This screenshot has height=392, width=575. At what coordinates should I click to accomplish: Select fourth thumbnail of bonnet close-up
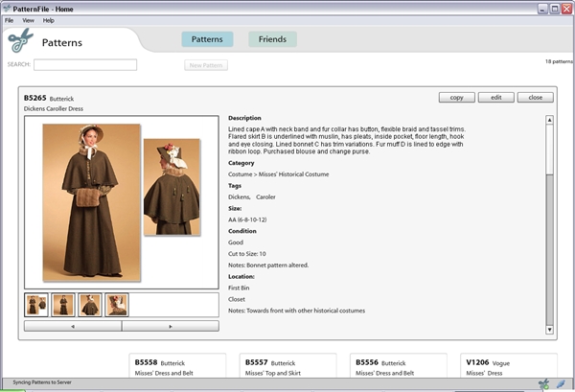(x=117, y=305)
